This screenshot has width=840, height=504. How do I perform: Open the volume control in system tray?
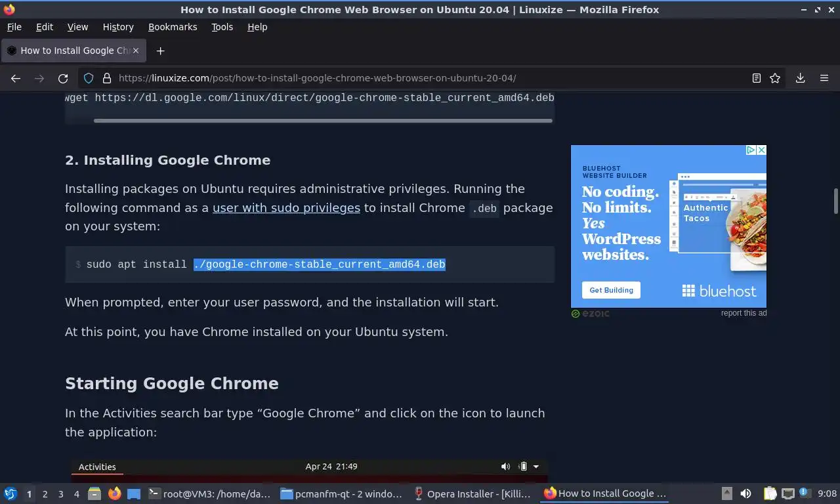coord(745,493)
